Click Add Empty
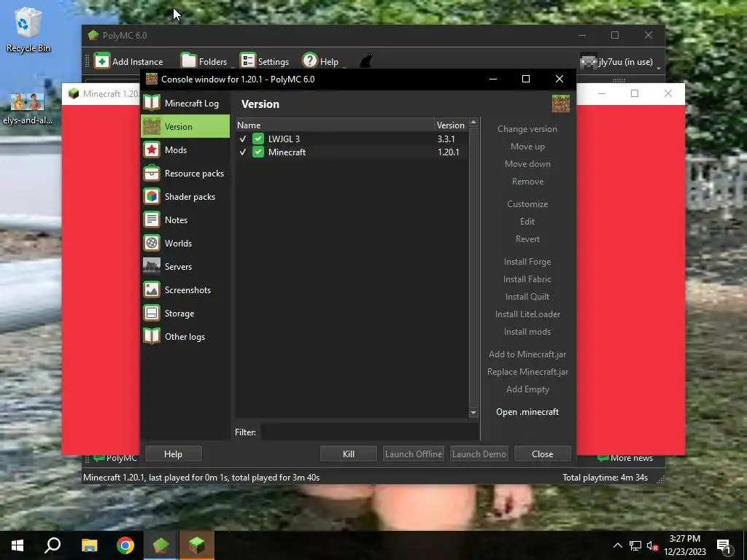Image resolution: width=747 pixels, height=560 pixels. 527,389
